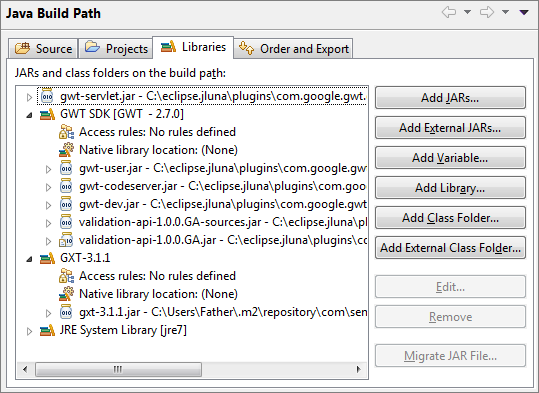Expand the validation-api-1.0.0.GA-sources.jar node

pos(48,223)
